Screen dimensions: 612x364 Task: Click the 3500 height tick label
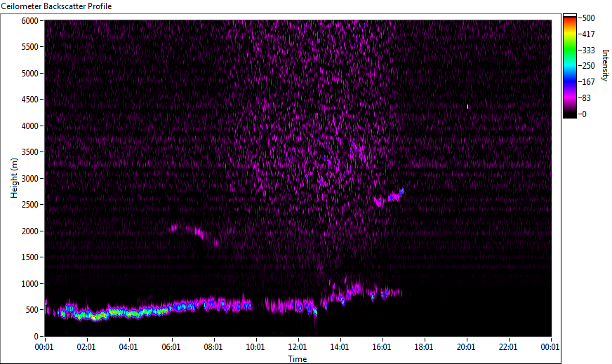[29, 152]
